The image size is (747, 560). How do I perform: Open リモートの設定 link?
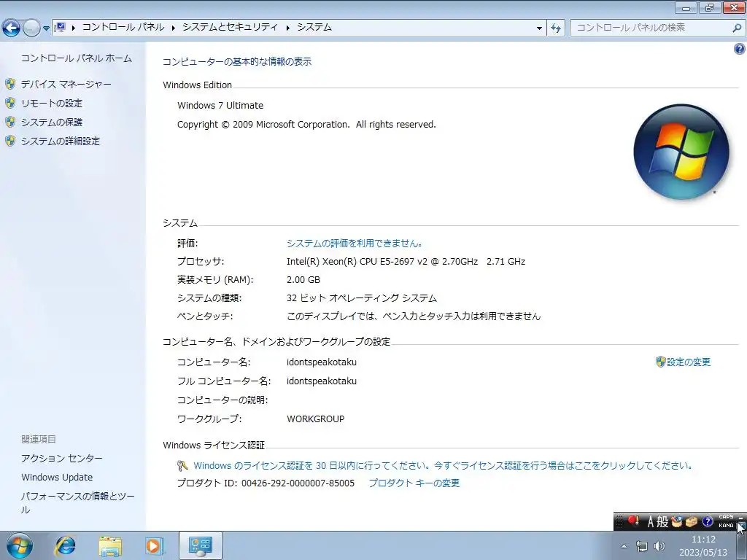52,104
